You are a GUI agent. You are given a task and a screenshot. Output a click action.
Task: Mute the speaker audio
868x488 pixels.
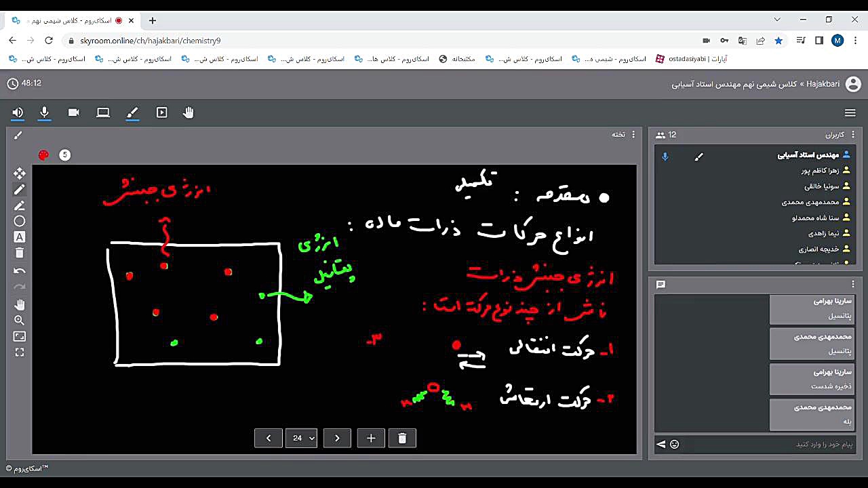18,113
